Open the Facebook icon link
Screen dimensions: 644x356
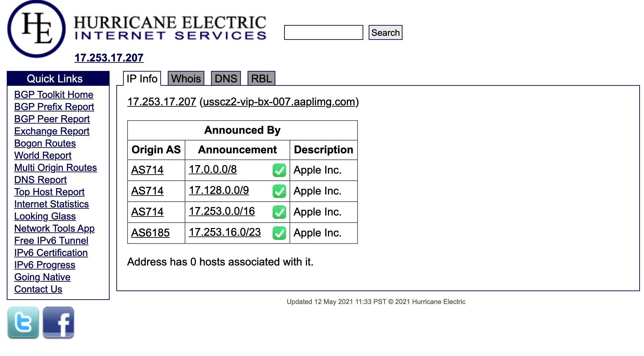(x=59, y=323)
